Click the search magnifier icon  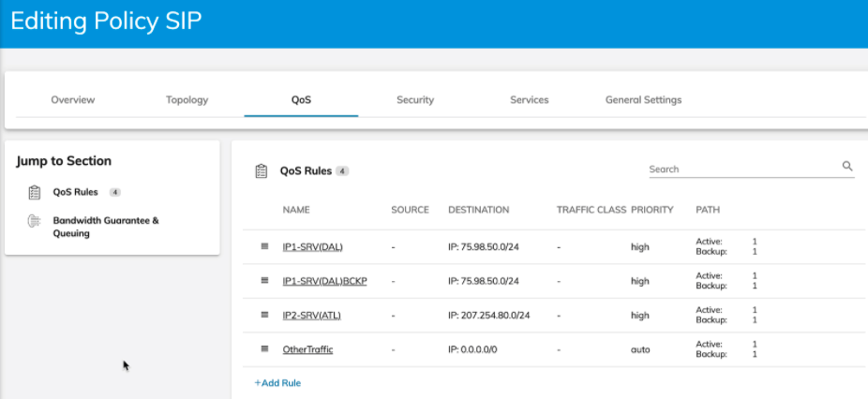click(847, 166)
